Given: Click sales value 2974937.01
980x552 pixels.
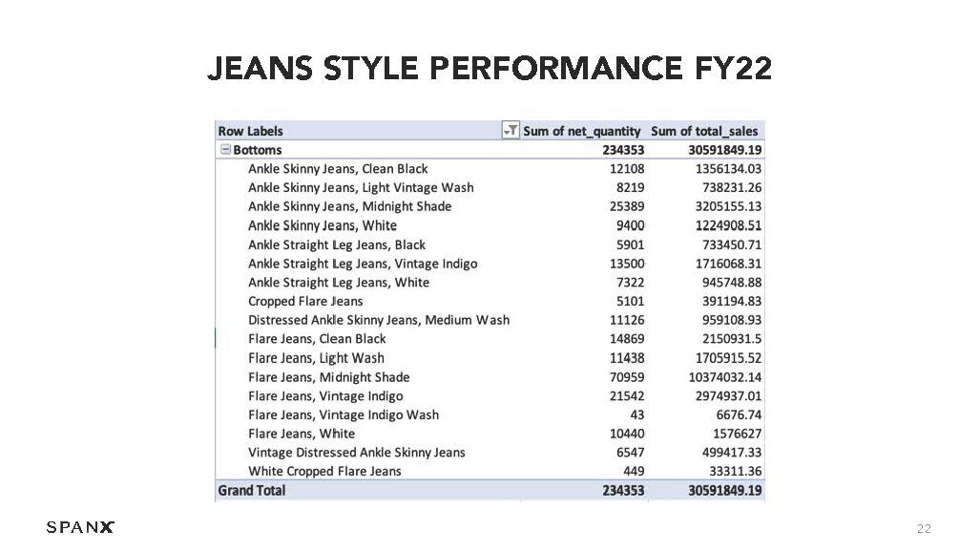Looking at the screenshot, I should tap(729, 396).
